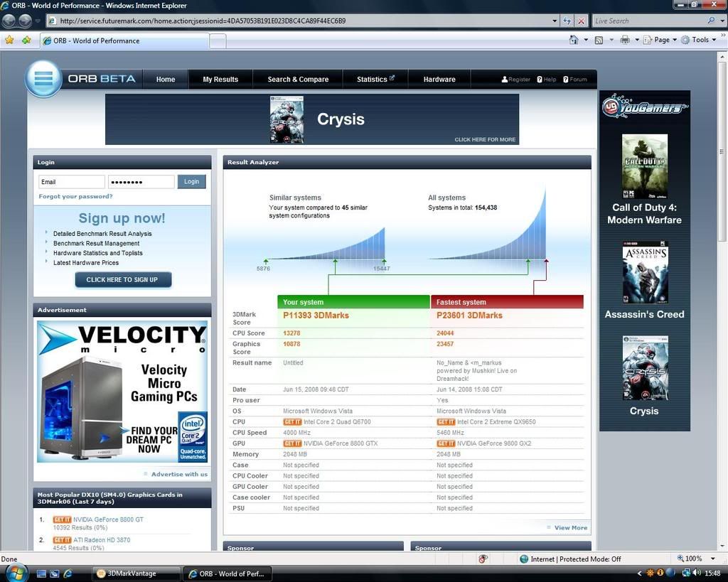
Task: Click the browser Forward arrow button
Action: tap(25, 21)
